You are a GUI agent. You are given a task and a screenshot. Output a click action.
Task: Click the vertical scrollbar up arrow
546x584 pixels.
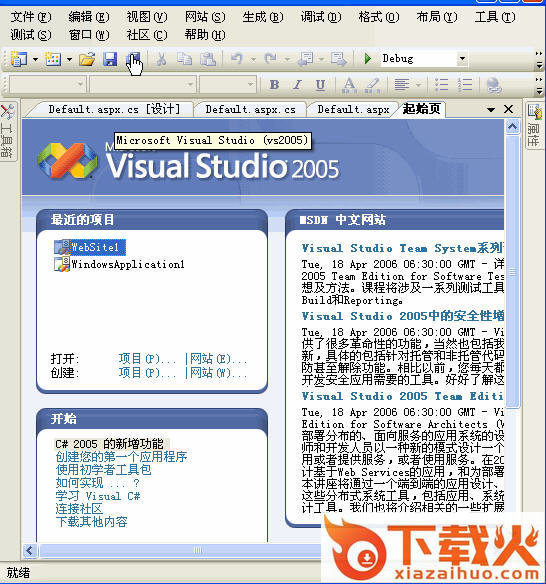pyautogui.click(x=512, y=127)
